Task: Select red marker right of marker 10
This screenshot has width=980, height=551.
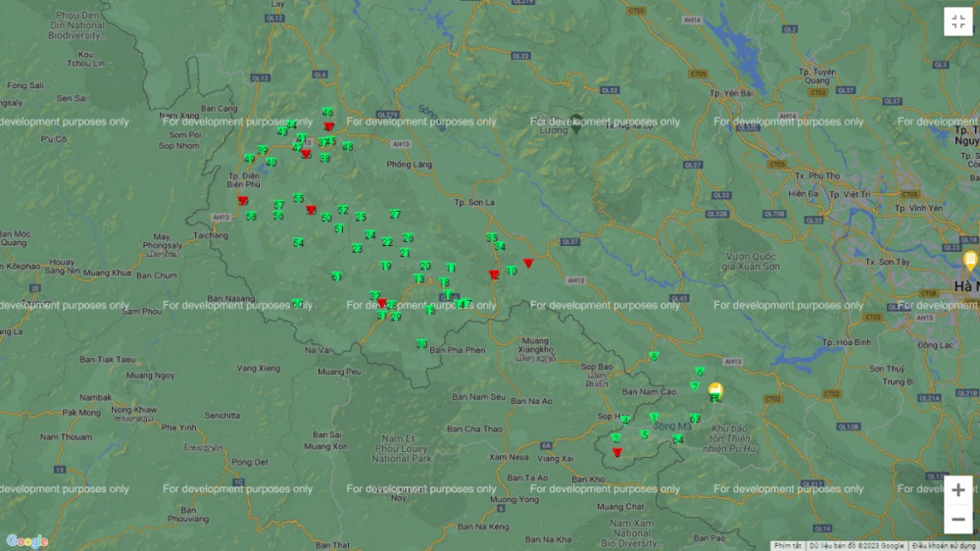Action: [x=528, y=264]
